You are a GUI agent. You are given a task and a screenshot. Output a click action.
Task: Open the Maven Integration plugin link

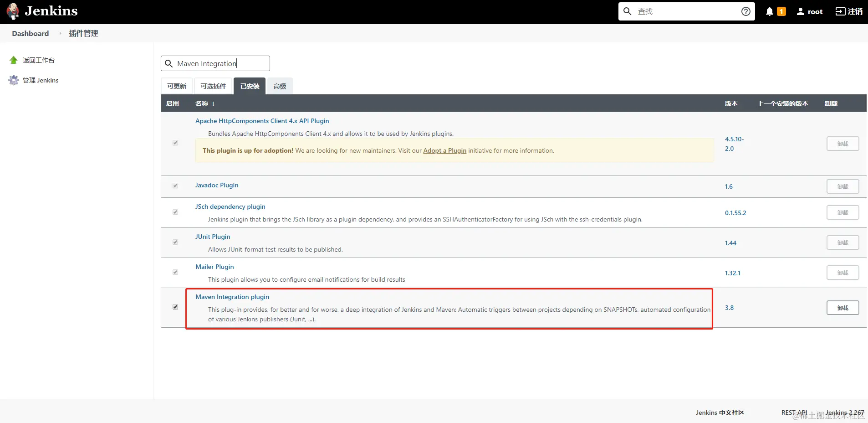[232, 297]
